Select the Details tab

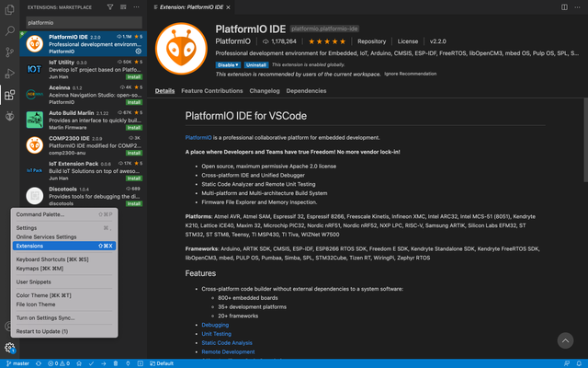[x=164, y=91]
